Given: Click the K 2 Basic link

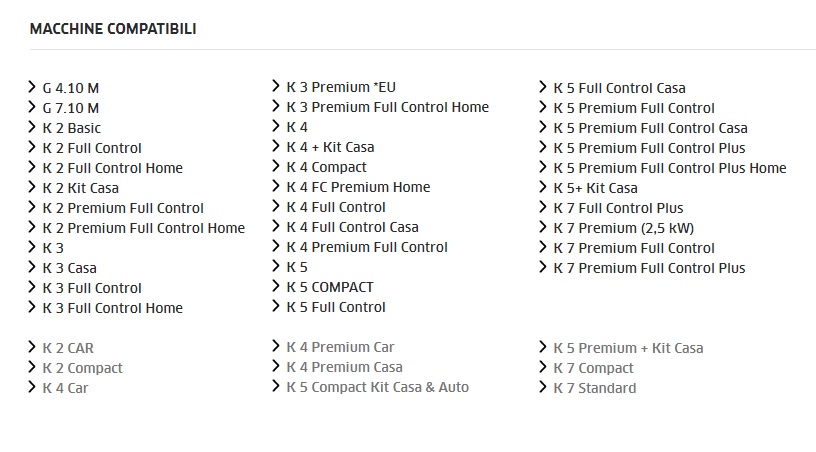Looking at the screenshot, I should tap(71, 128).
